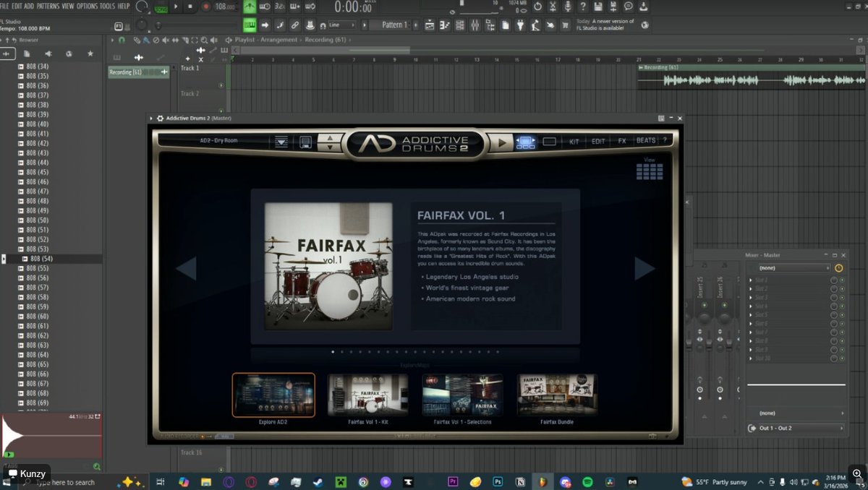The height and width of the screenshot is (490, 868).
Task: Go to previous ADpak with left arrow
Action: tap(186, 268)
